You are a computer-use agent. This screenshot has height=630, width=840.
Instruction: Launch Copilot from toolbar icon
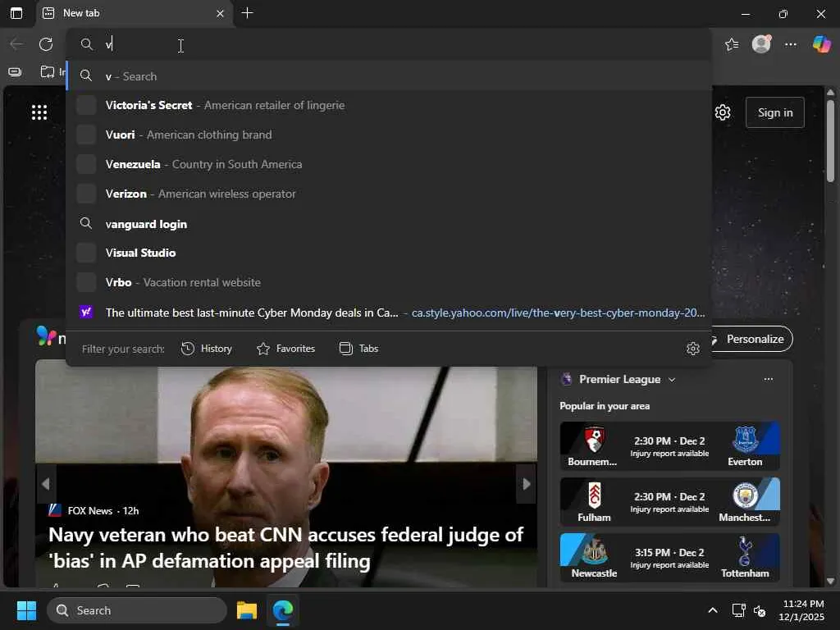coord(821,44)
